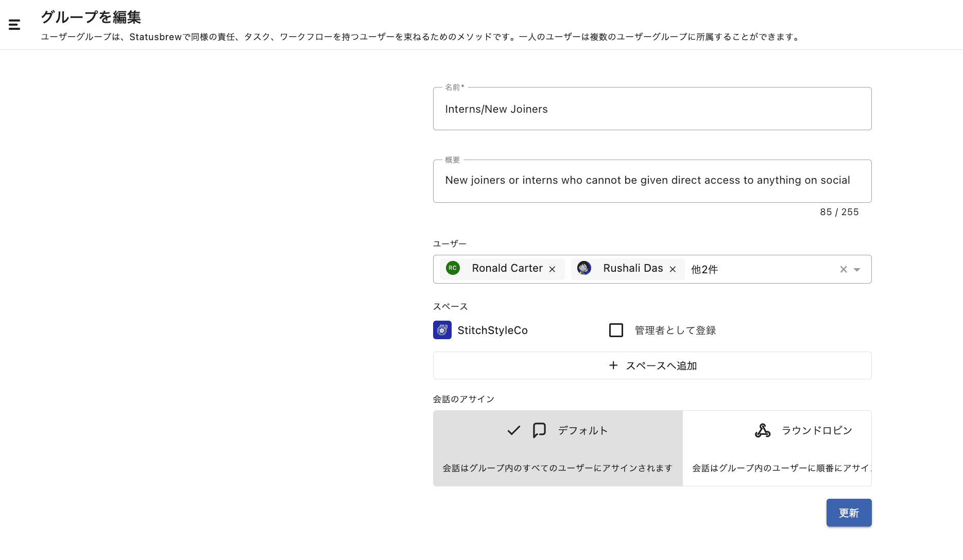Clear all selected users
The image size is (963, 560).
pos(844,269)
